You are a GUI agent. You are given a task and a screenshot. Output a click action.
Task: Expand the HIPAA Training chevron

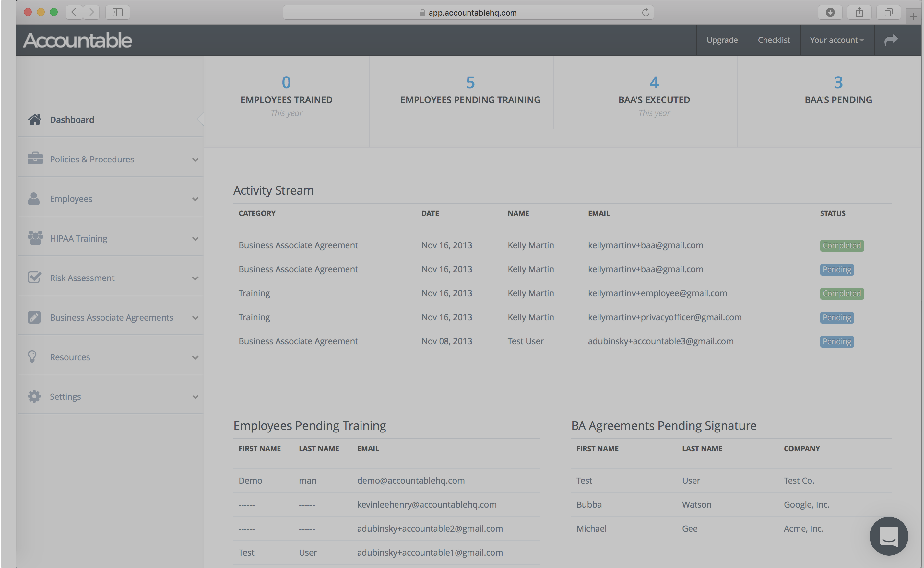(195, 239)
